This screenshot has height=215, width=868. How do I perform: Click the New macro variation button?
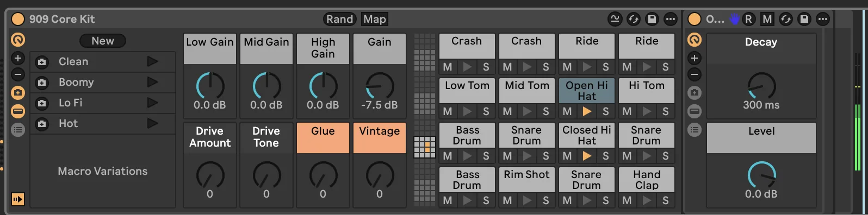coord(103,41)
